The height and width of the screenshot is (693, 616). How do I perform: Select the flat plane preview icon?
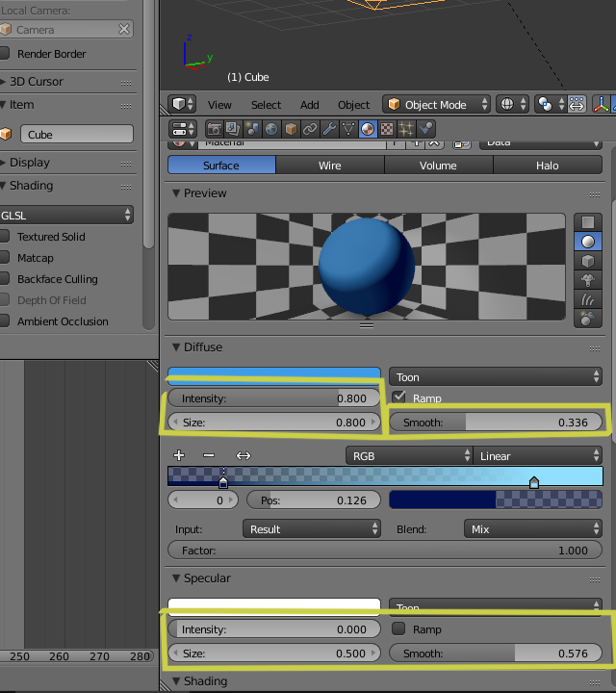tap(587, 222)
